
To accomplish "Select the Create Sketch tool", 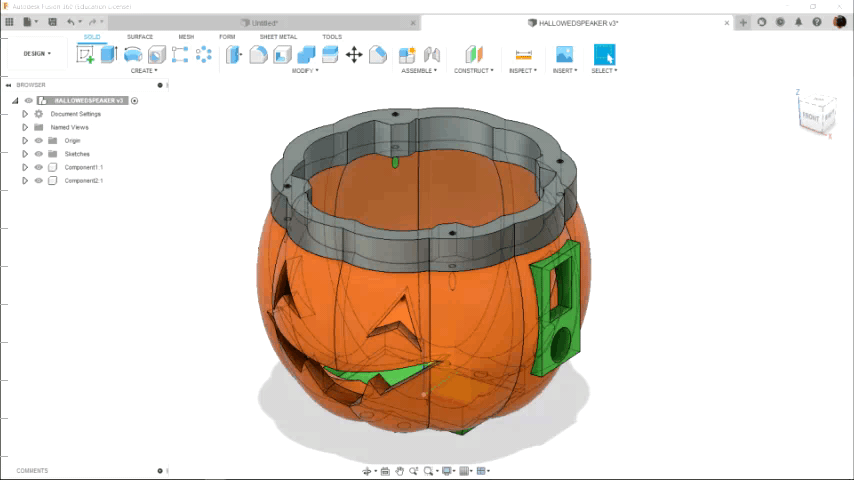I will pyautogui.click(x=85, y=55).
